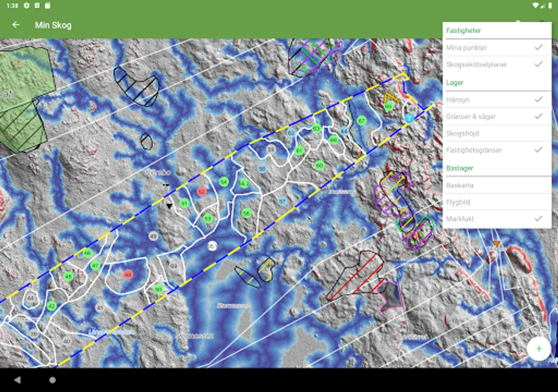This screenshot has height=392, width=558.
Task: Tap the green plus floating button
Action: [539, 348]
